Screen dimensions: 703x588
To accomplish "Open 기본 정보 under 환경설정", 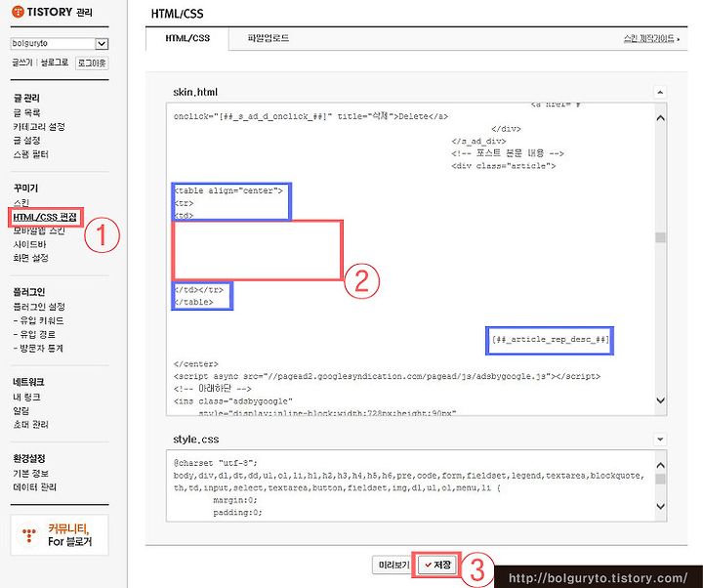I will [x=30, y=473].
